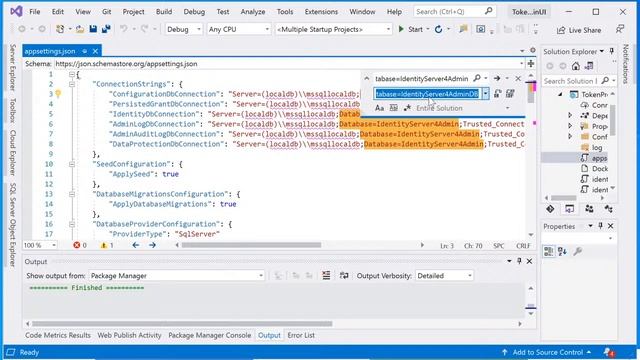Click the Home icon in Solution Explorer

click(x=576, y=66)
